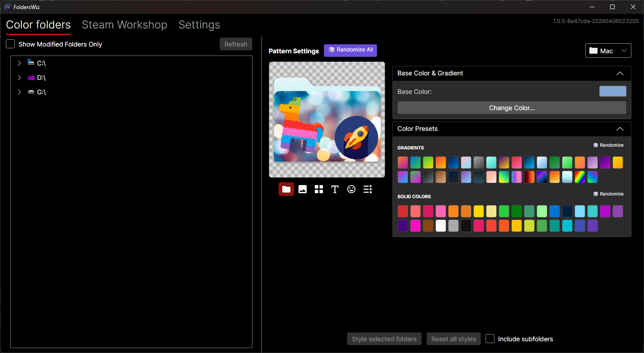Select the image pattern icon
Viewport: 644px width, 353px height.
(x=302, y=189)
